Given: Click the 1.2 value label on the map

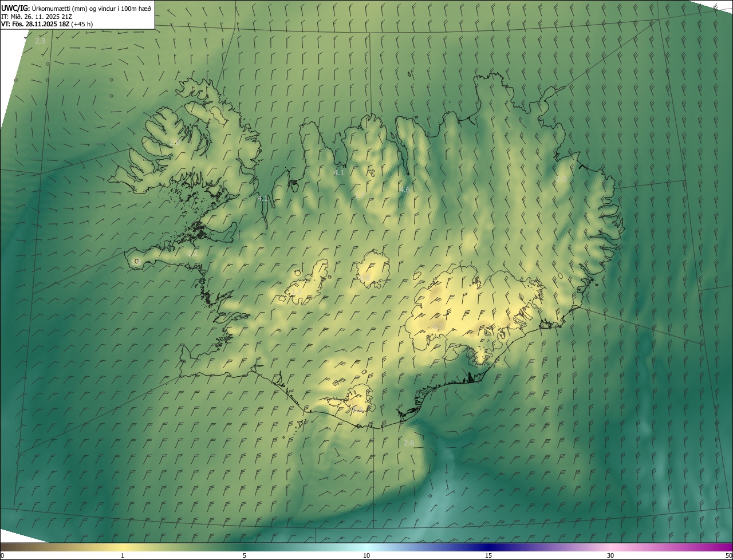Looking at the screenshot, I should [296, 291].
